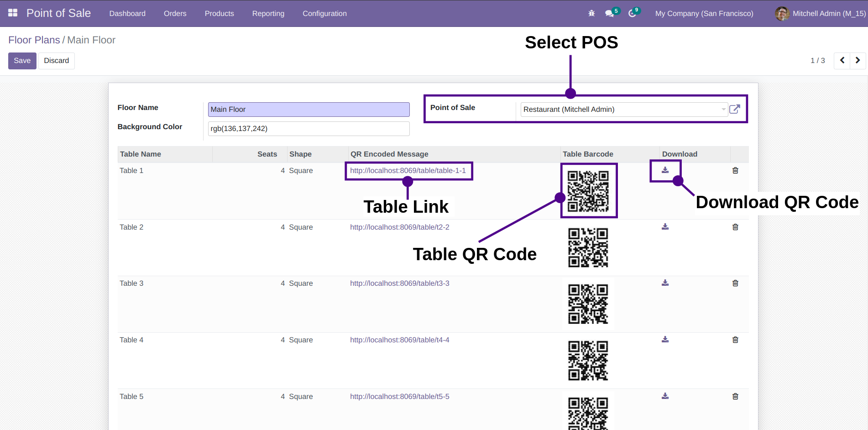Click Mitchell Admin user avatar
Screen dimensions: 868x430
pyautogui.click(x=782, y=14)
